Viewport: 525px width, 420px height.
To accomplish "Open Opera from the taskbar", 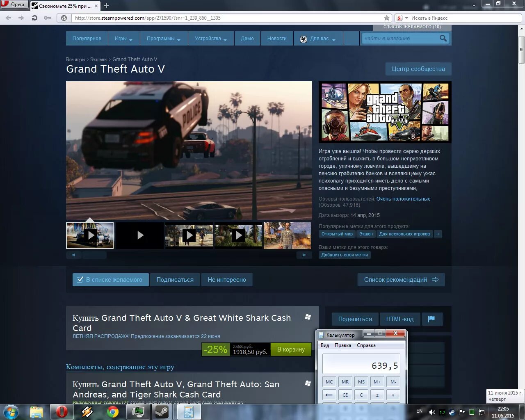I will [62, 412].
